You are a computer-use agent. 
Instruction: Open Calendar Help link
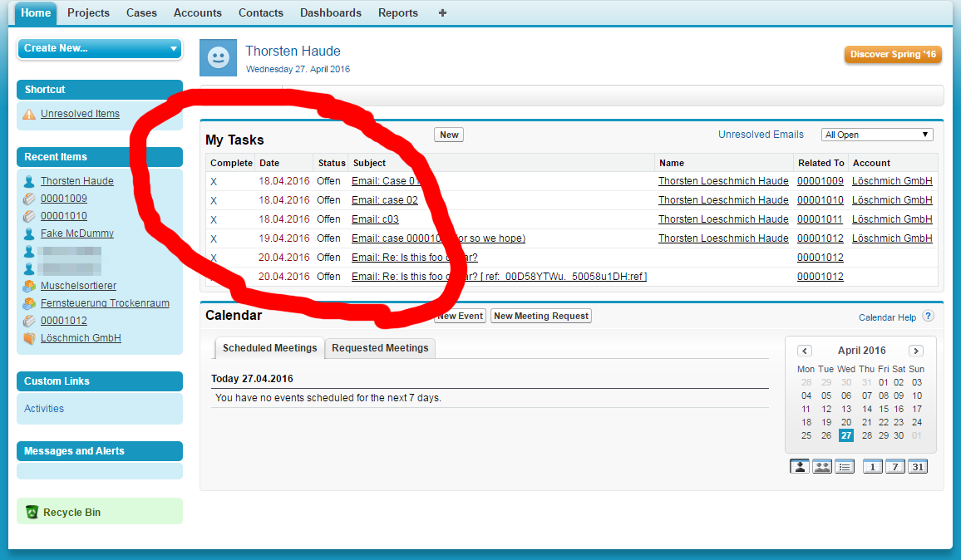point(887,317)
